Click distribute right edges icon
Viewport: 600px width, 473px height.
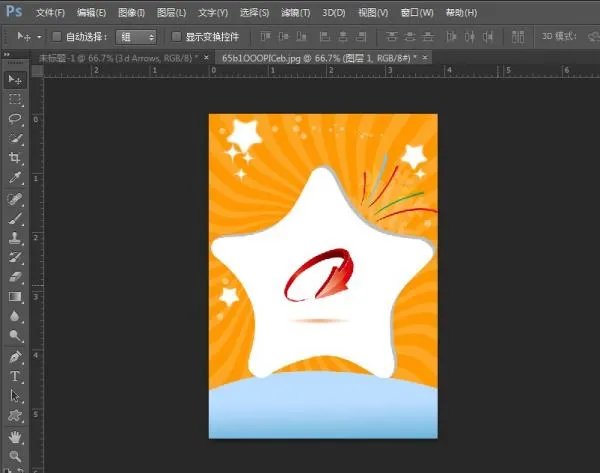point(488,37)
